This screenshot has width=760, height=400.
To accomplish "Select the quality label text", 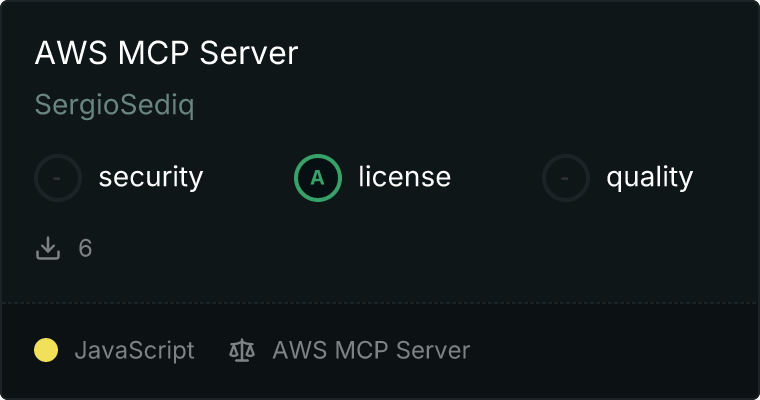I will click(x=649, y=178).
